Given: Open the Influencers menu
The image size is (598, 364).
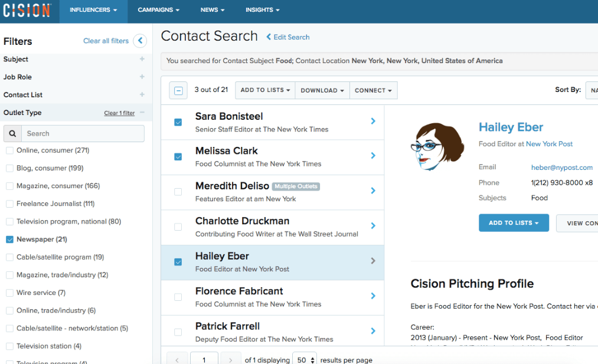Looking at the screenshot, I should point(93,10).
